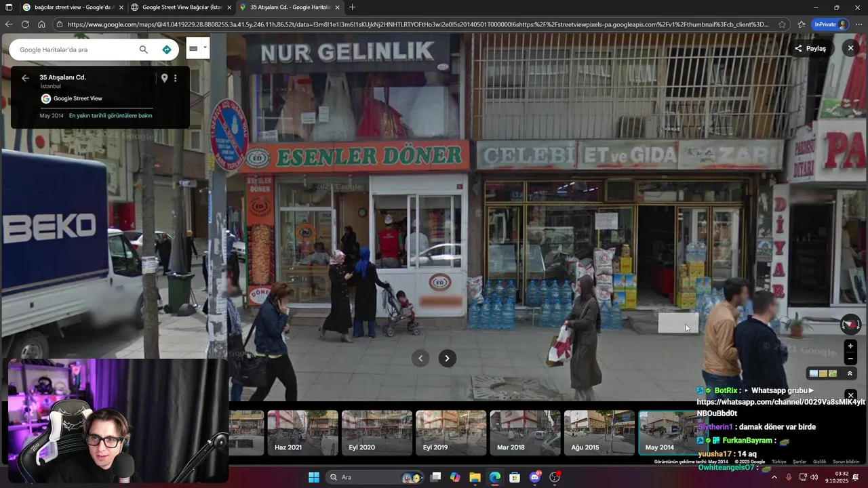Close the historical imagery strip X button
868x488 pixels.
click(850, 395)
